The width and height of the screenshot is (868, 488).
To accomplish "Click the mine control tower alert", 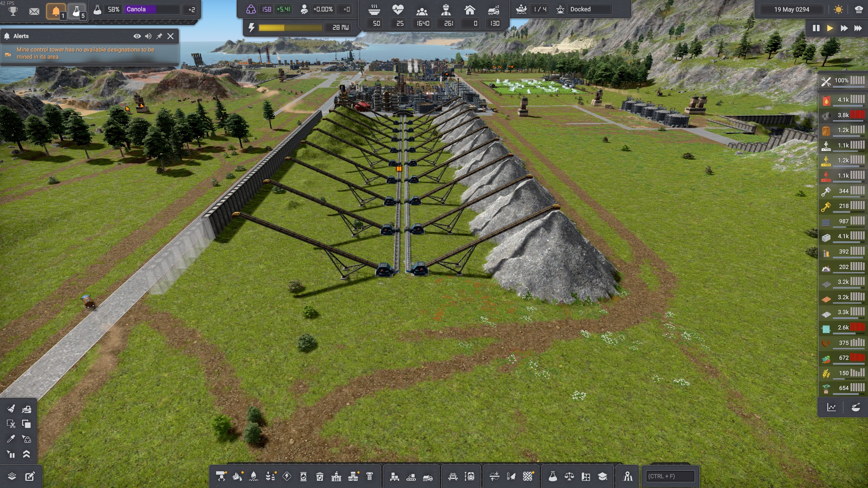I will click(85, 53).
